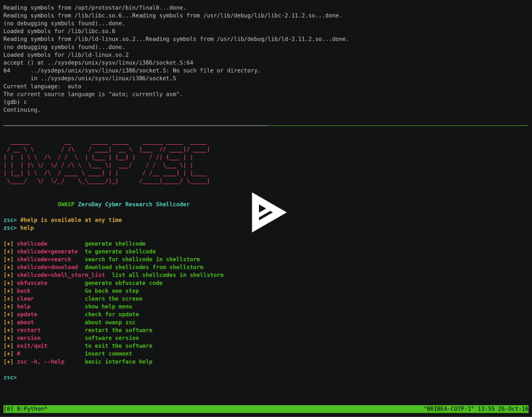Click 'The current source language' line
532x417 pixels.
[x=93, y=95]
